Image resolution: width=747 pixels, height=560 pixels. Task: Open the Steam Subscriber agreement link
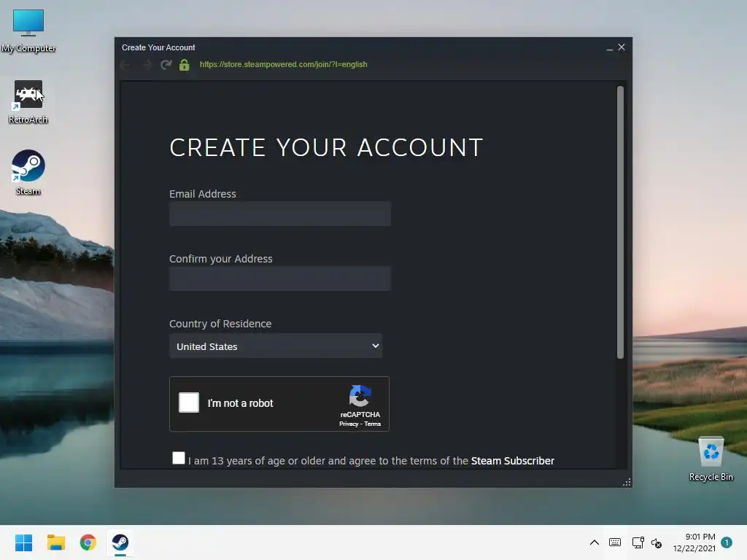(x=513, y=461)
